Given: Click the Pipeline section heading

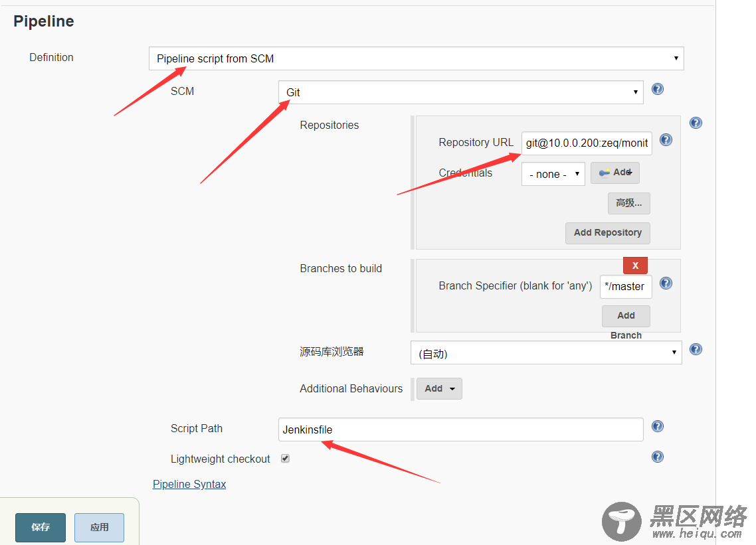Looking at the screenshot, I should click(x=44, y=21).
